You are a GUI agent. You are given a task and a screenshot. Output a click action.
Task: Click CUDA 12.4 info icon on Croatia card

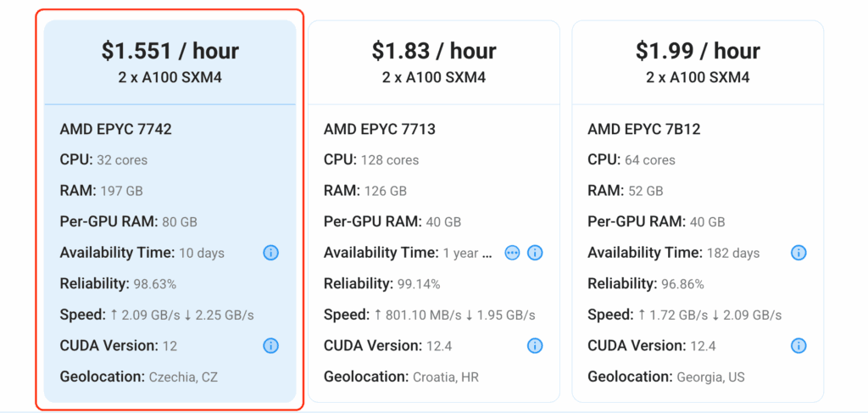click(535, 346)
